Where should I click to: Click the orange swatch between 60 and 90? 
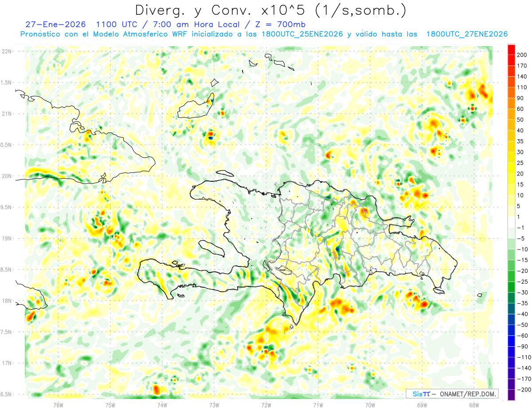(511, 103)
